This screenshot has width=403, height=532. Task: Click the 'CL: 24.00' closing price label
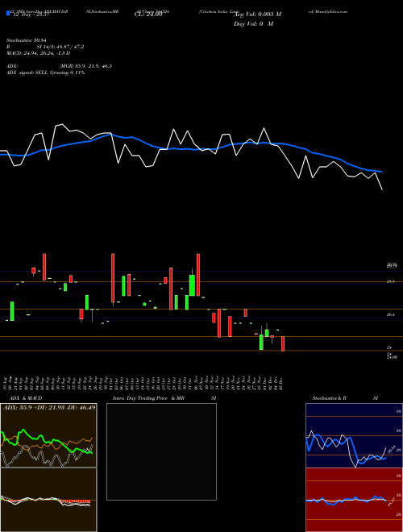click(x=148, y=15)
